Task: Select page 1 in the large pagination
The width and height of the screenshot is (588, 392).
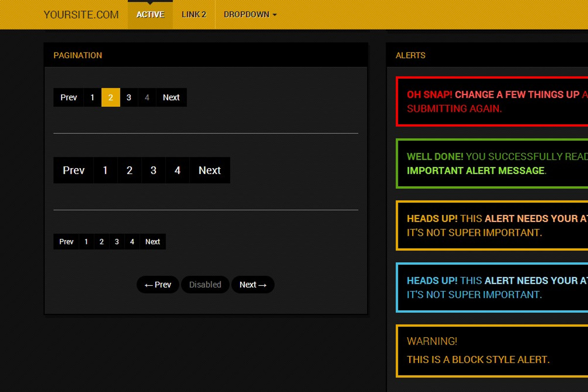Action: tap(105, 170)
